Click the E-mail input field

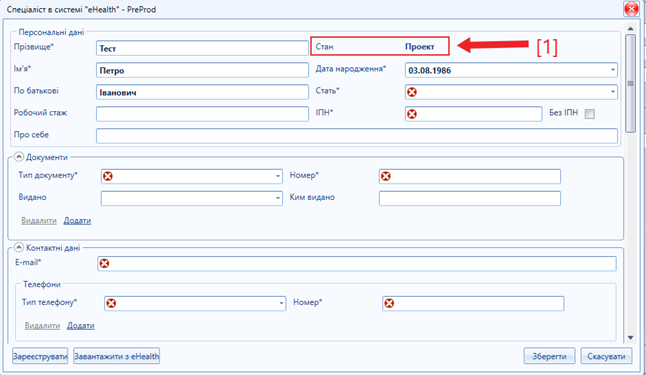coord(357,263)
